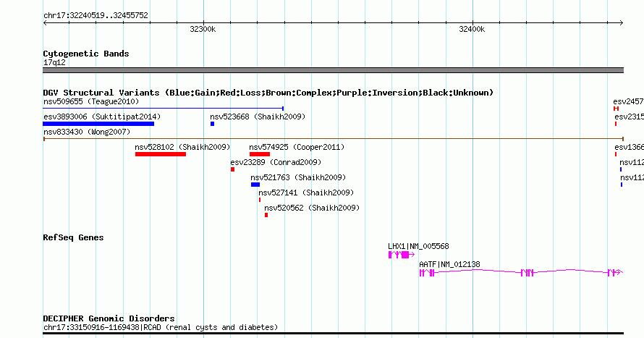644x338 pixels.
Task: Select the red nsv528102 loss bar
Action: [x=161, y=154]
